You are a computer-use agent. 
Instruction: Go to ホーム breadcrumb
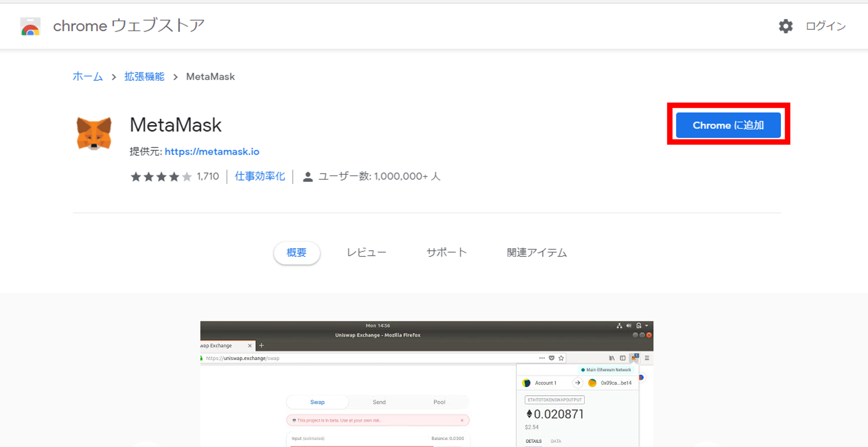point(88,77)
